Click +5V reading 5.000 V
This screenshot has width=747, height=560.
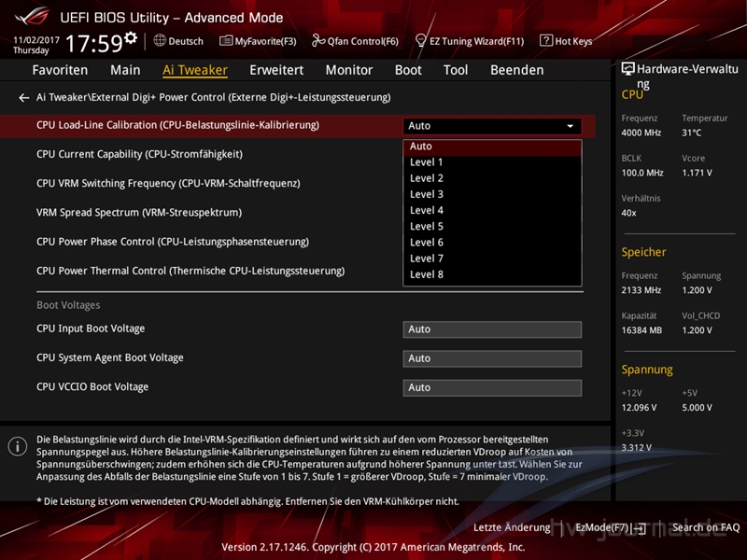click(697, 408)
